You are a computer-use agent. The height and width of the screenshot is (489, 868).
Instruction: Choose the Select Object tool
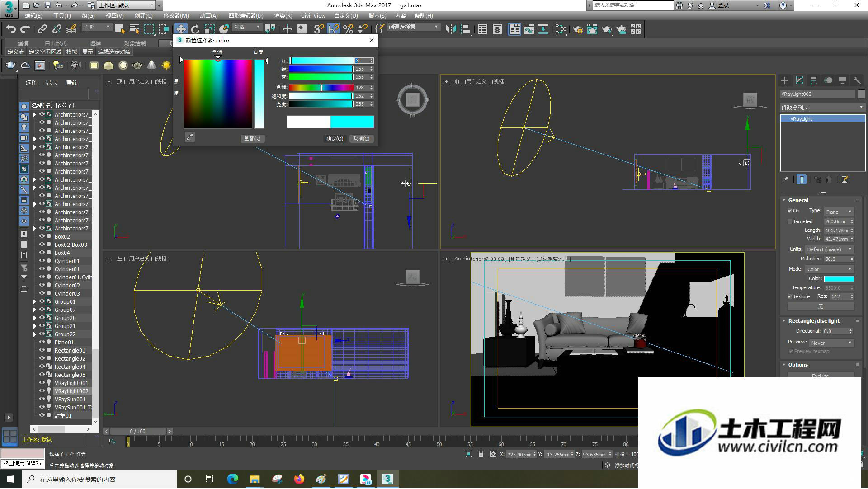point(120,29)
